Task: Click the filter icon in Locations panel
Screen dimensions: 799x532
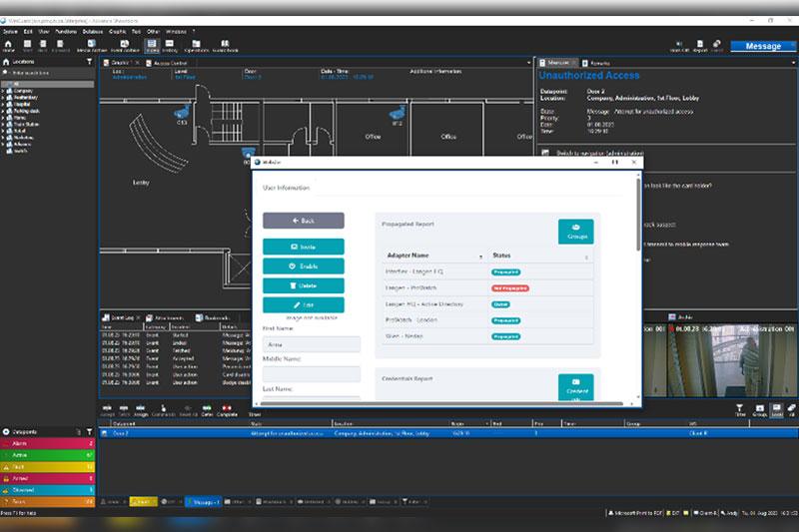Action: pos(89,62)
